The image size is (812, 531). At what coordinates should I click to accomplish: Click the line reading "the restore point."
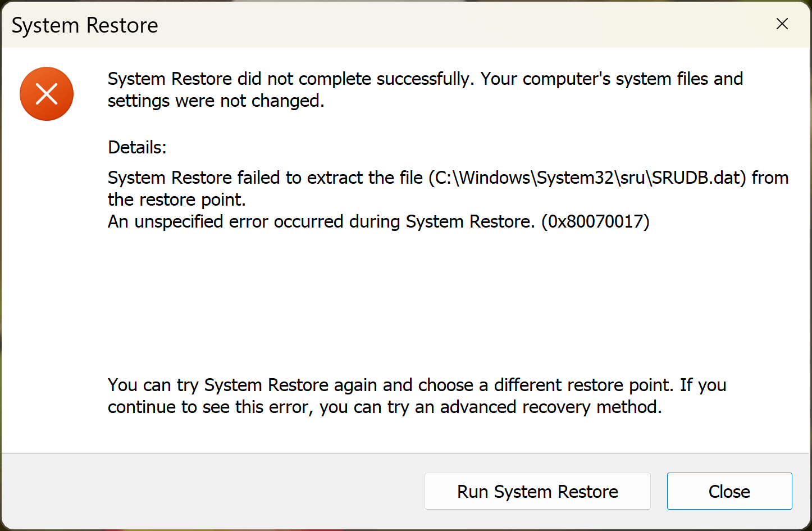pyautogui.click(x=176, y=200)
